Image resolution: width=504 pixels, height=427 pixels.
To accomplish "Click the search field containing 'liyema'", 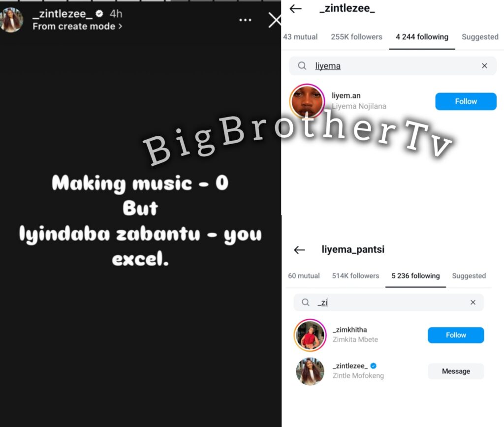I will [x=392, y=66].
